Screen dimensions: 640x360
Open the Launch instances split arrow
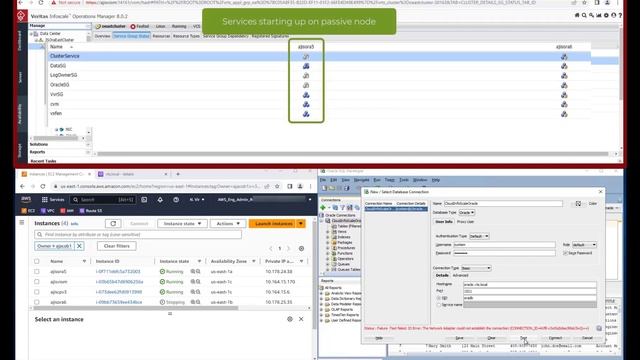301,224
